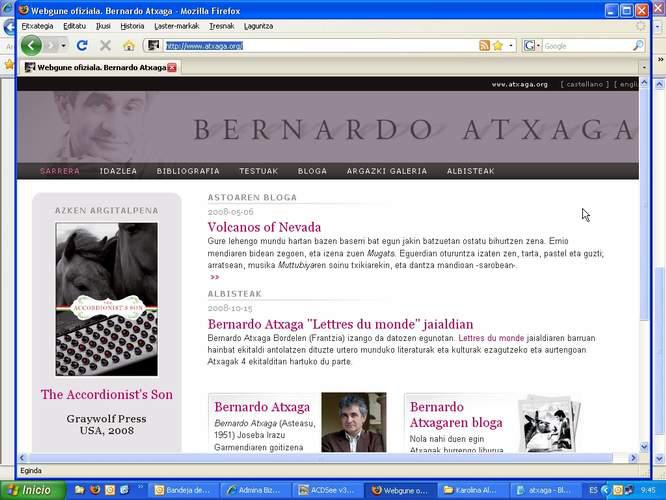
Task: Click the ES language indicator in tray
Action: pos(593,490)
